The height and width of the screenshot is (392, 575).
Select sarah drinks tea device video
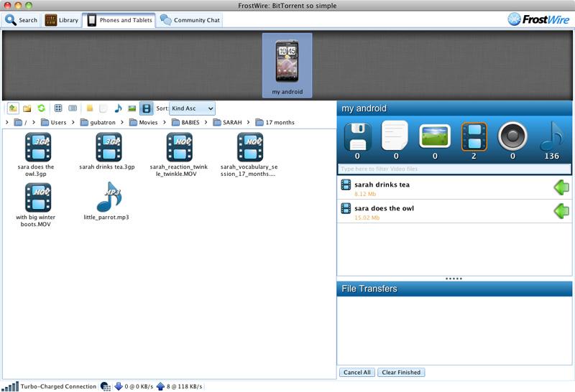click(x=454, y=188)
